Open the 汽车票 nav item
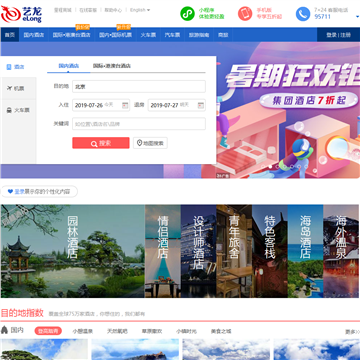This screenshot has height=360, width=360. coord(172,35)
